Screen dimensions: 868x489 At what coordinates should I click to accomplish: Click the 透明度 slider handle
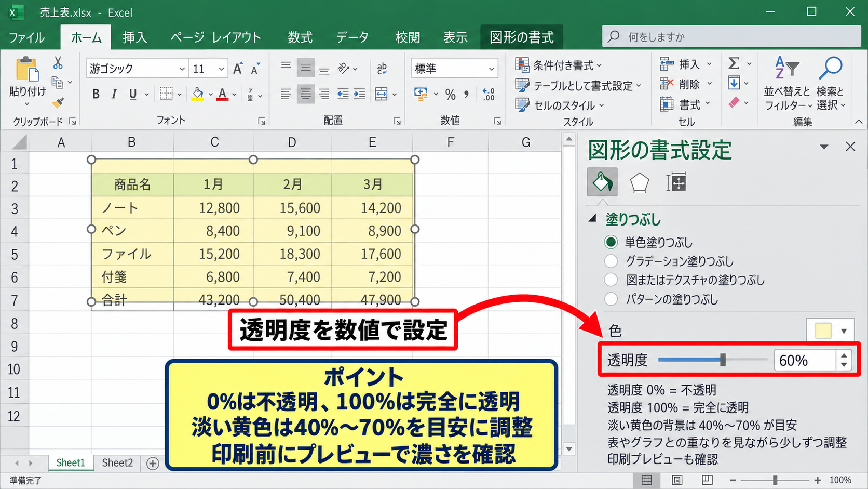(723, 360)
